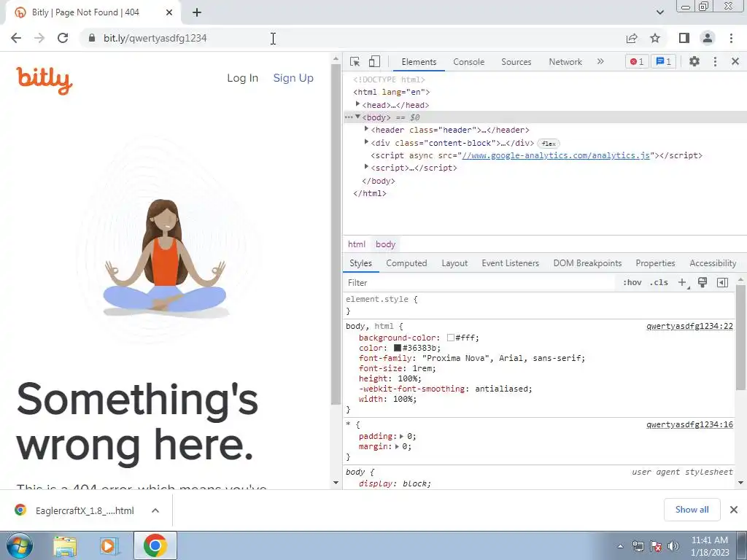Expand the header class="header" node
The image size is (747, 560).
tap(366, 129)
